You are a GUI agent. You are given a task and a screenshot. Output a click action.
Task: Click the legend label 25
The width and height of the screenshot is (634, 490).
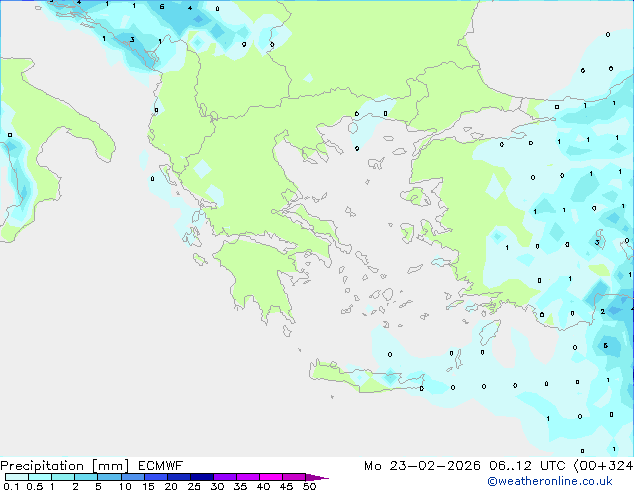tap(194, 486)
